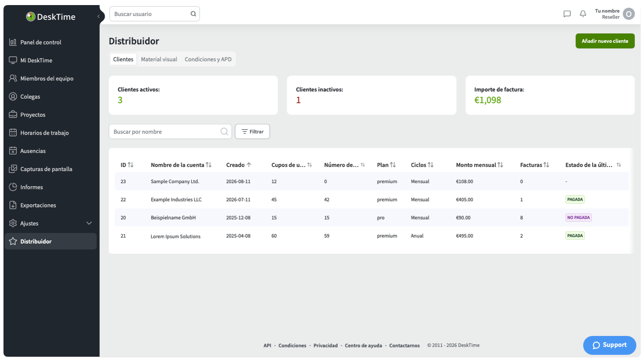Image resolution: width=644 pixels, height=361 pixels.
Task: Click the NO PAGADA status badge
Action: pyautogui.click(x=578, y=217)
